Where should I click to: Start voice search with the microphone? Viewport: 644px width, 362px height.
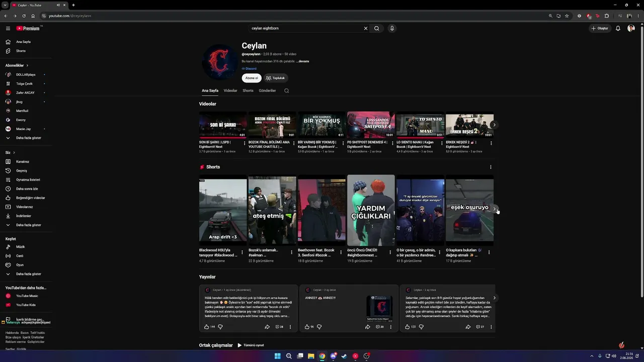click(392, 28)
